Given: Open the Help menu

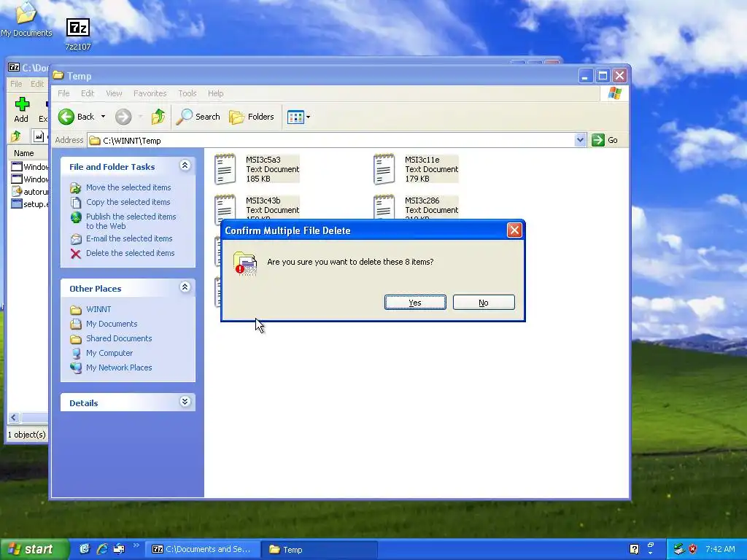Looking at the screenshot, I should pyautogui.click(x=215, y=93).
